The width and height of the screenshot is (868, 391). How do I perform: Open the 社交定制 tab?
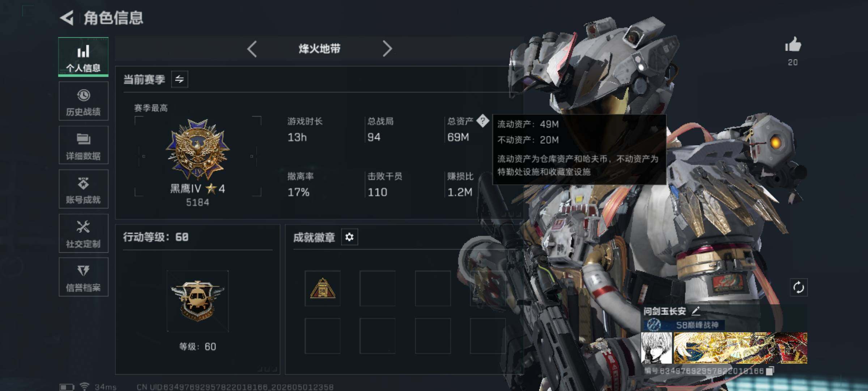click(x=83, y=233)
